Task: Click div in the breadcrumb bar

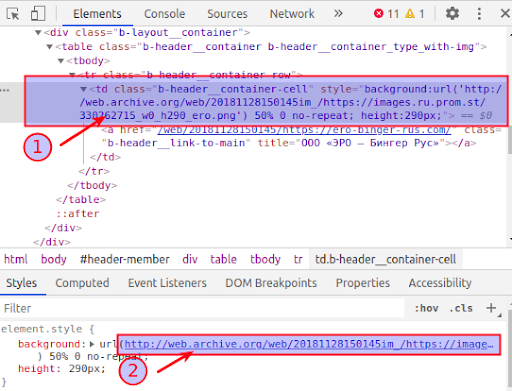Action: point(190,259)
